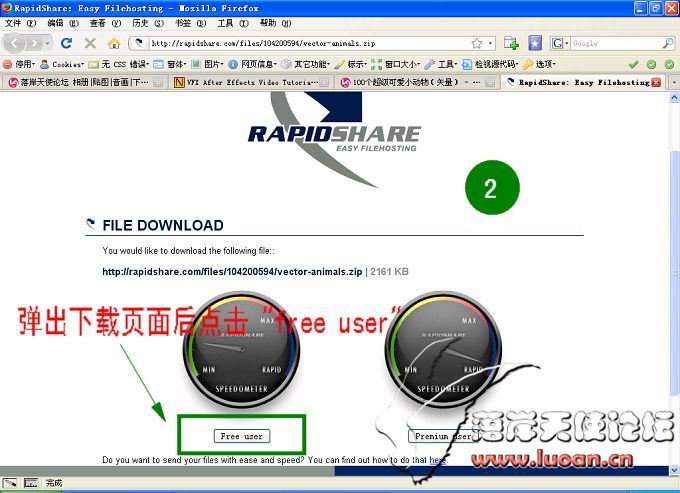The image size is (680, 493).
Task: Click the scroll up arrow of page scrollbar
Action: tap(674, 98)
